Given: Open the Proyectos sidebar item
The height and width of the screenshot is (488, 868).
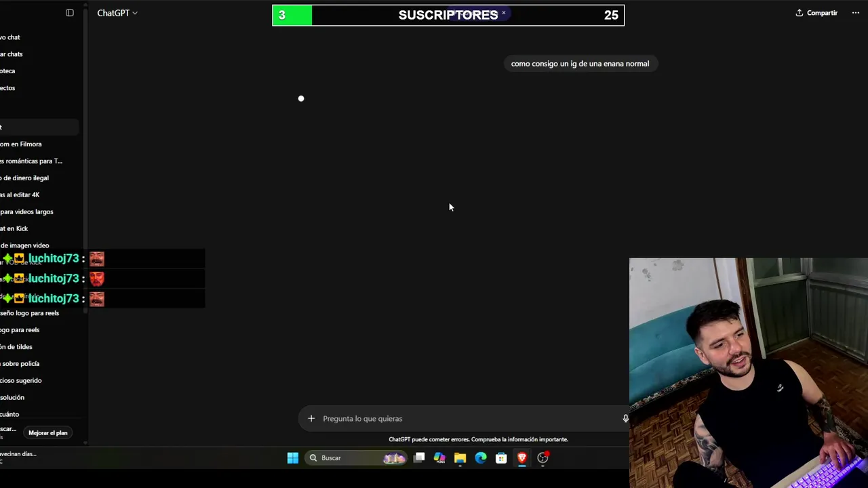Looking at the screenshot, I should point(8,88).
